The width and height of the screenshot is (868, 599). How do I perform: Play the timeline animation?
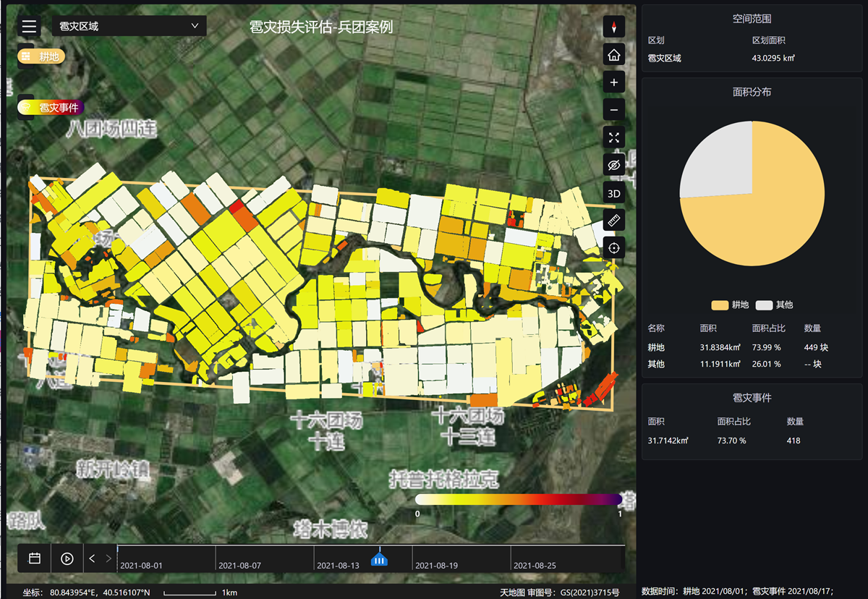tap(67, 558)
